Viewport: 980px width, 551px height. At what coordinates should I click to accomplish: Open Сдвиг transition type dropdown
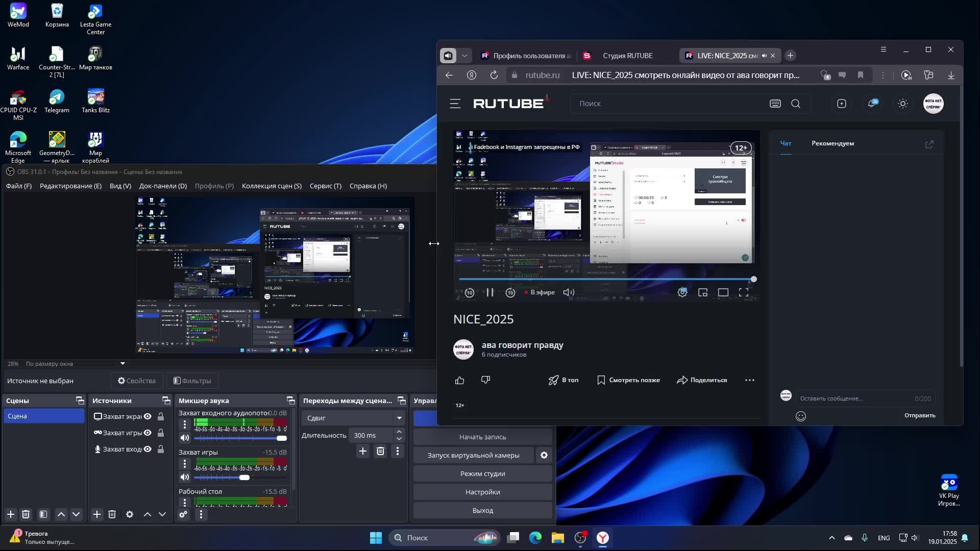click(x=353, y=418)
